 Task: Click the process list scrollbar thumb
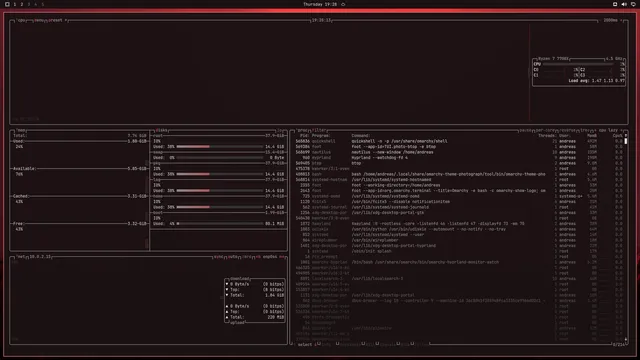pyautogui.click(x=626, y=141)
